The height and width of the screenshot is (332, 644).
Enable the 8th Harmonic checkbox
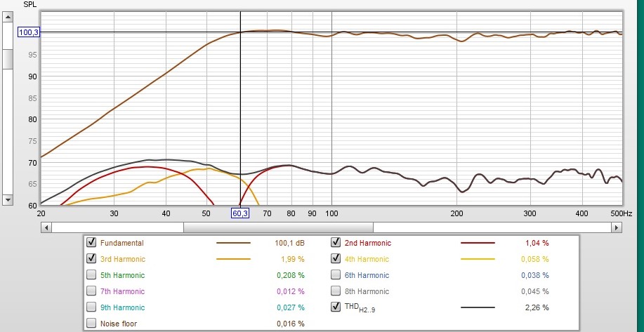pyautogui.click(x=336, y=291)
